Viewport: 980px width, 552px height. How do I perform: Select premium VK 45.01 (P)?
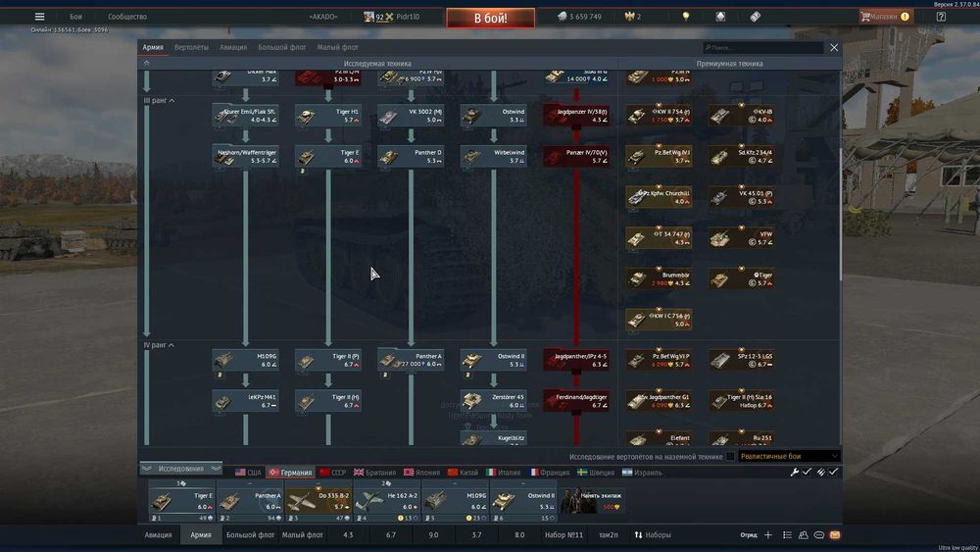(x=741, y=197)
